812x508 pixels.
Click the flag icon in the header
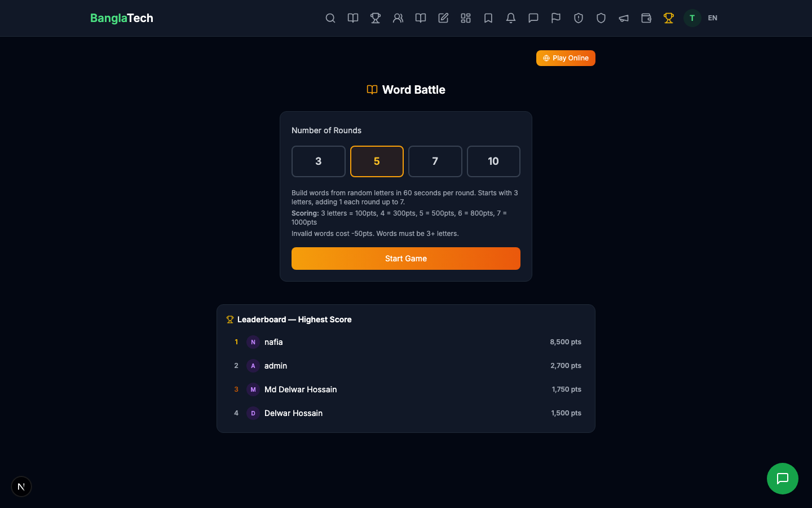click(x=556, y=18)
